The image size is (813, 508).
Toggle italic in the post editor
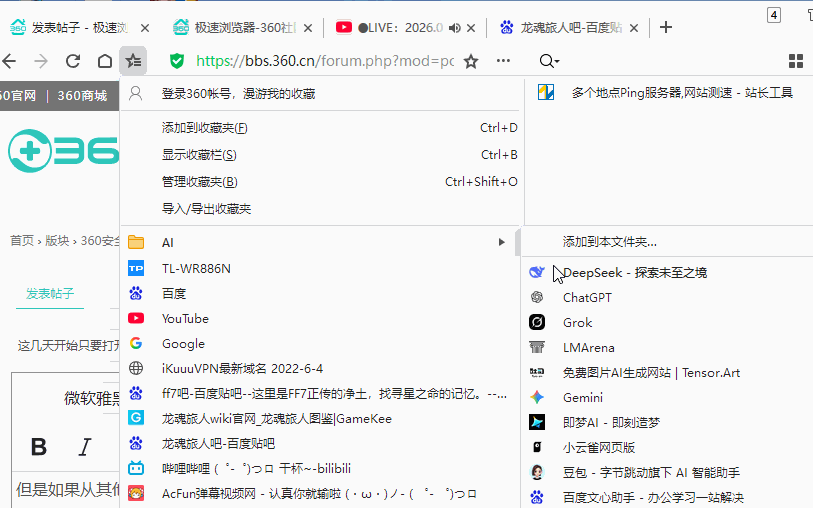point(85,446)
